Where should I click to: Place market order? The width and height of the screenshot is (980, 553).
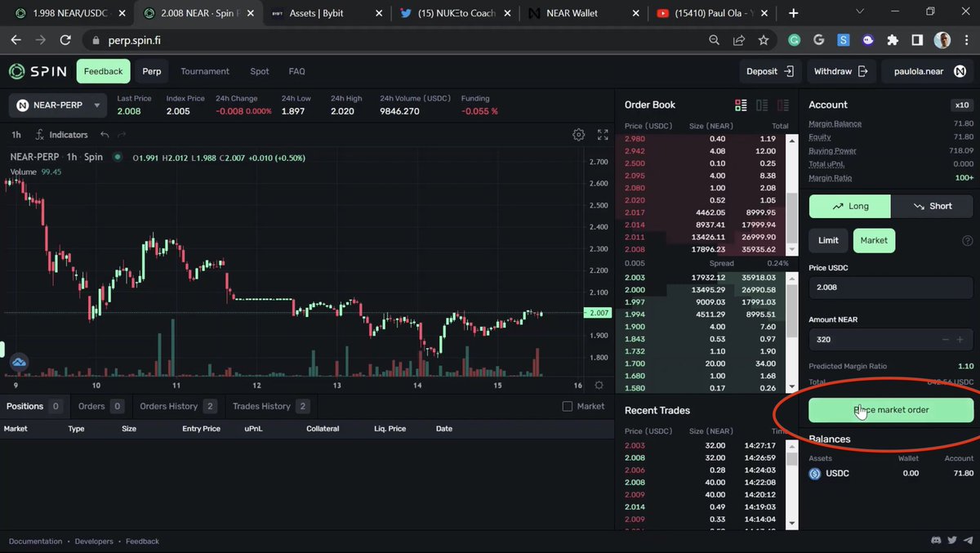(891, 410)
